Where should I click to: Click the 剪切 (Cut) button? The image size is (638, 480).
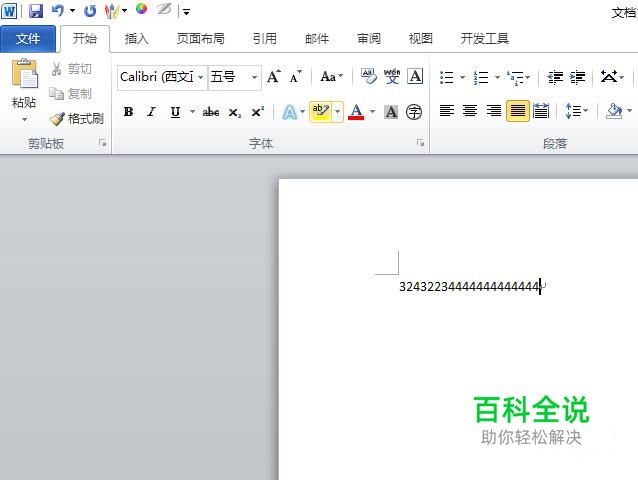71,69
